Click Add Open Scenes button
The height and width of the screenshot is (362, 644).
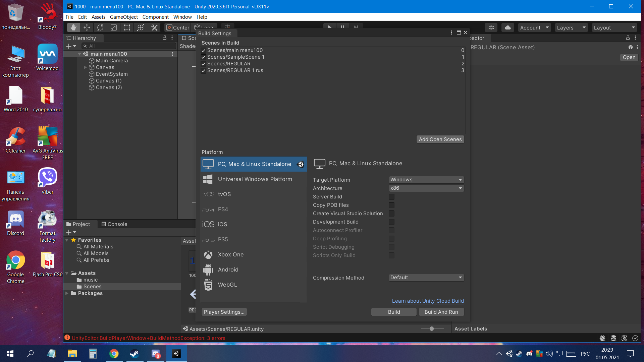pyautogui.click(x=440, y=139)
